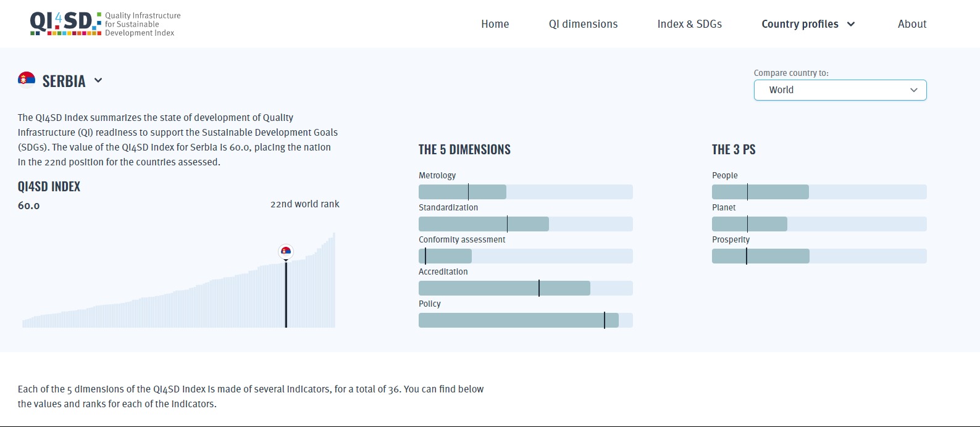The width and height of the screenshot is (980, 427).
Task: Click the SERBIA country heading
Action: [64, 81]
